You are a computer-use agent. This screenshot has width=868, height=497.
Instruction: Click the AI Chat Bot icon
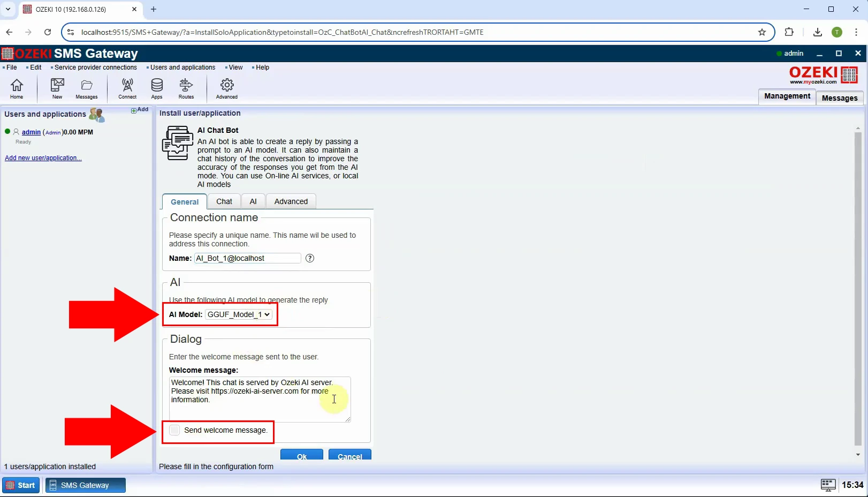click(x=178, y=143)
